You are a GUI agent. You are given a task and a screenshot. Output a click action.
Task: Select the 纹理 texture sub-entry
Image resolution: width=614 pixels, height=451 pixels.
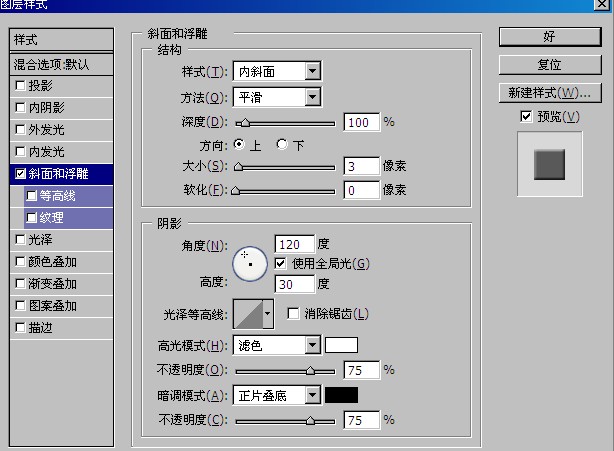point(69,218)
